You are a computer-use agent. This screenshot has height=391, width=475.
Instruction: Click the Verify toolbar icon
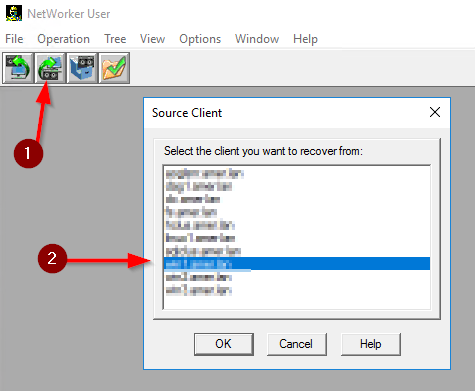pos(114,68)
